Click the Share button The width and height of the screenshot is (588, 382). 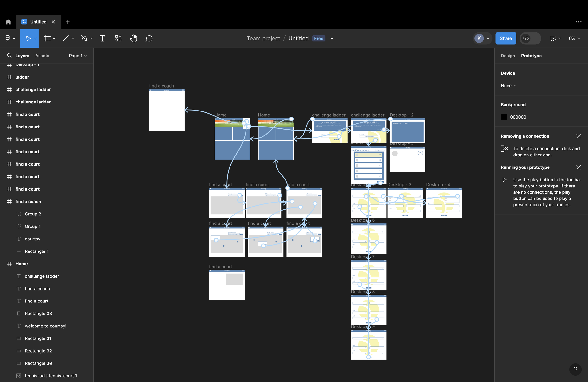click(x=505, y=38)
